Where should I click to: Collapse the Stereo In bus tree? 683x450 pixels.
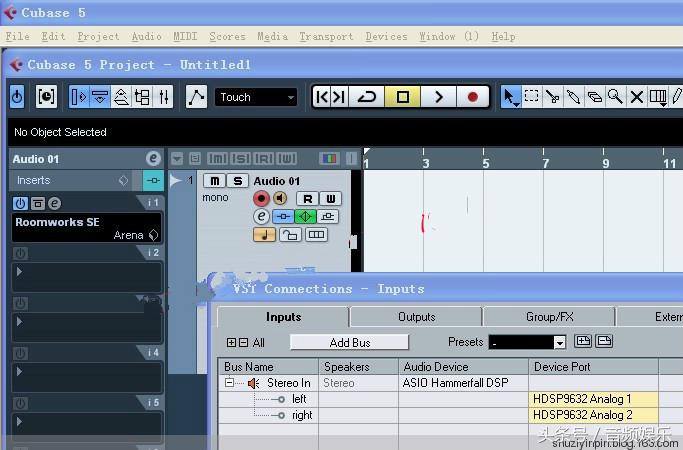pos(229,383)
